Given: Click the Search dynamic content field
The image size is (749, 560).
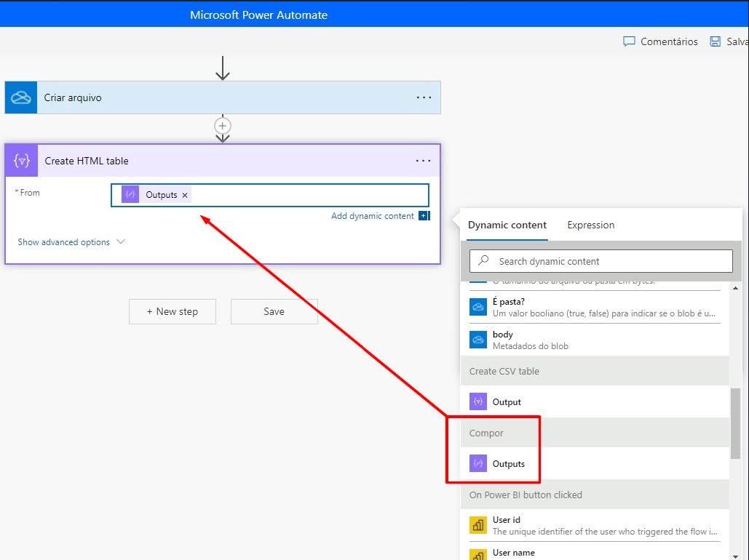Looking at the screenshot, I should click(601, 261).
